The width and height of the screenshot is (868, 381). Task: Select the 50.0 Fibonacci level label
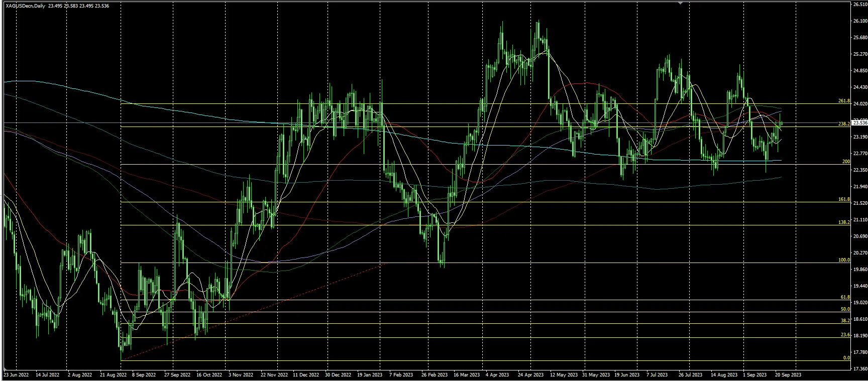coord(845,309)
